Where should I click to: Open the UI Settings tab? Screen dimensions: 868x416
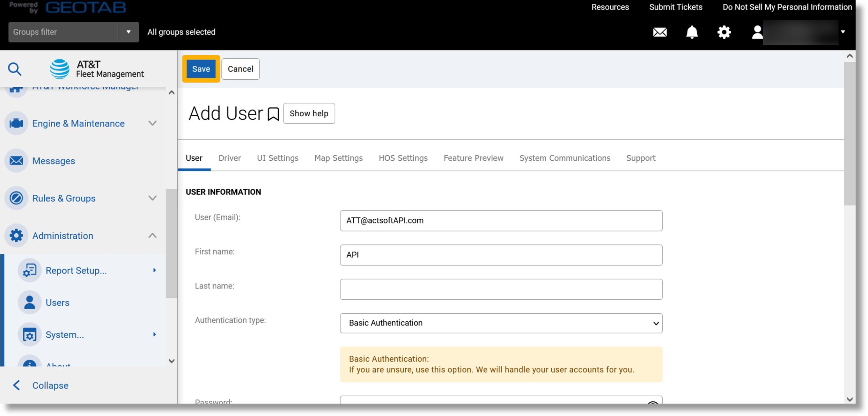click(278, 158)
